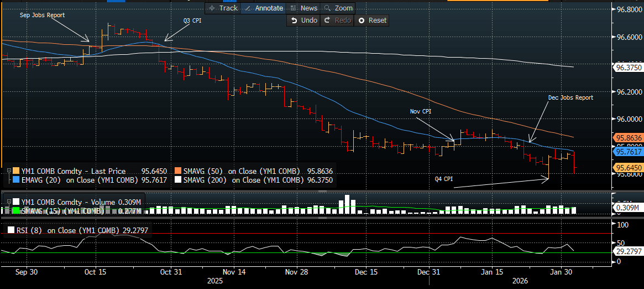The image size is (644, 289).
Task: Toggle the EMAVG (20) blue legend box
Action: pyautogui.click(x=15, y=180)
